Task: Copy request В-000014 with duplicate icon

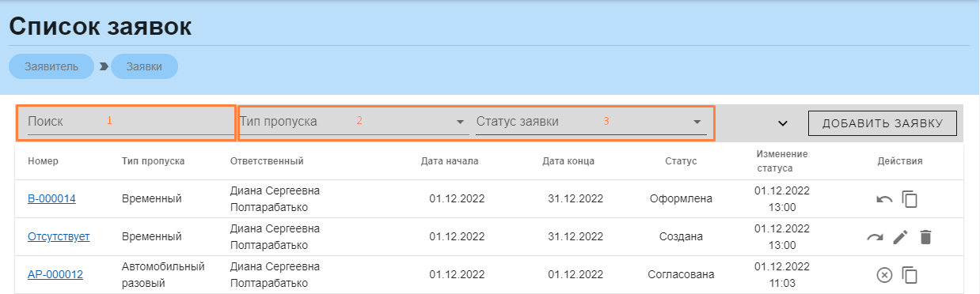Action: coord(910,199)
